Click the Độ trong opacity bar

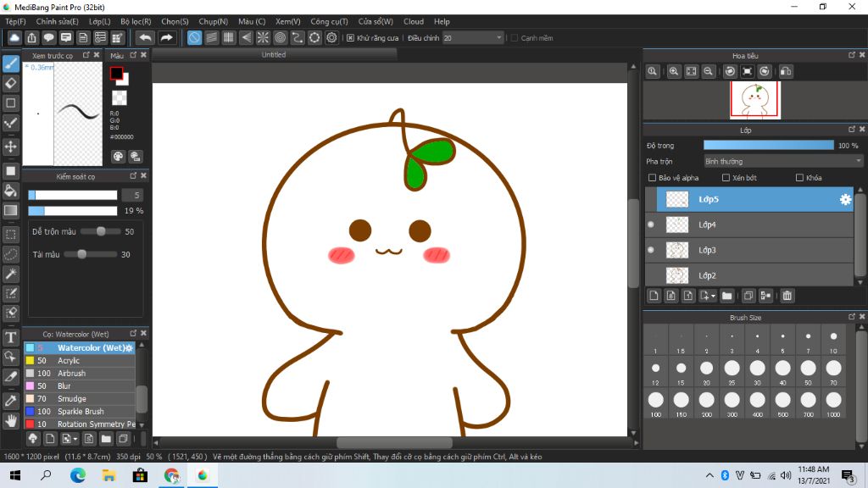768,145
